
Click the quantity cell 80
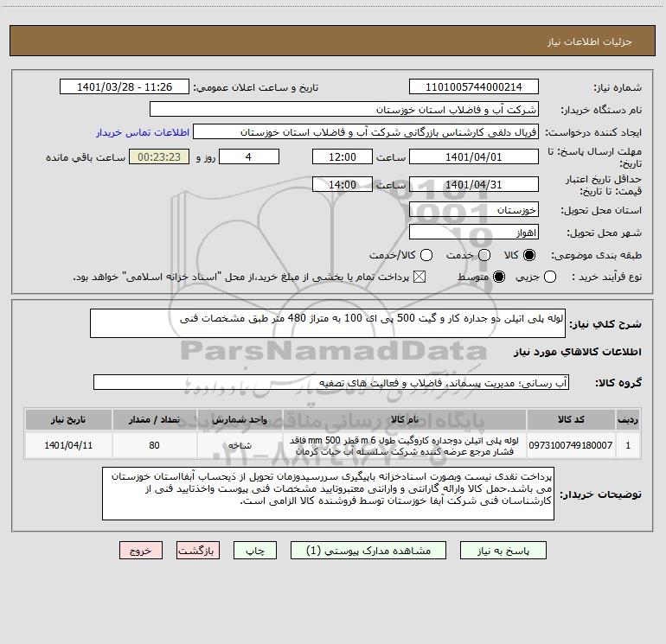(x=154, y=445)
